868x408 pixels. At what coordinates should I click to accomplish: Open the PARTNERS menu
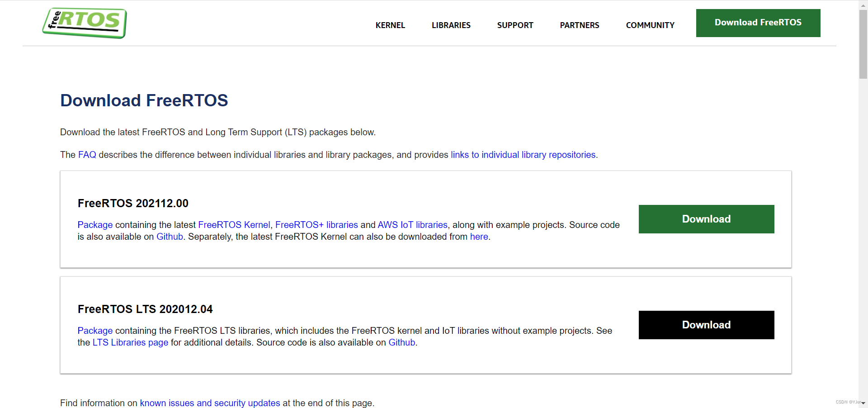click(579, 25)
